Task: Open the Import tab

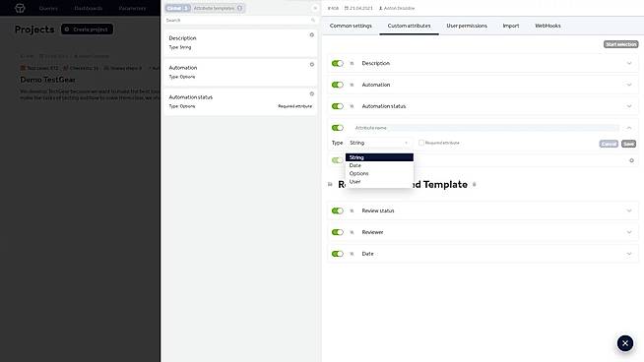Action: point(511,26)
